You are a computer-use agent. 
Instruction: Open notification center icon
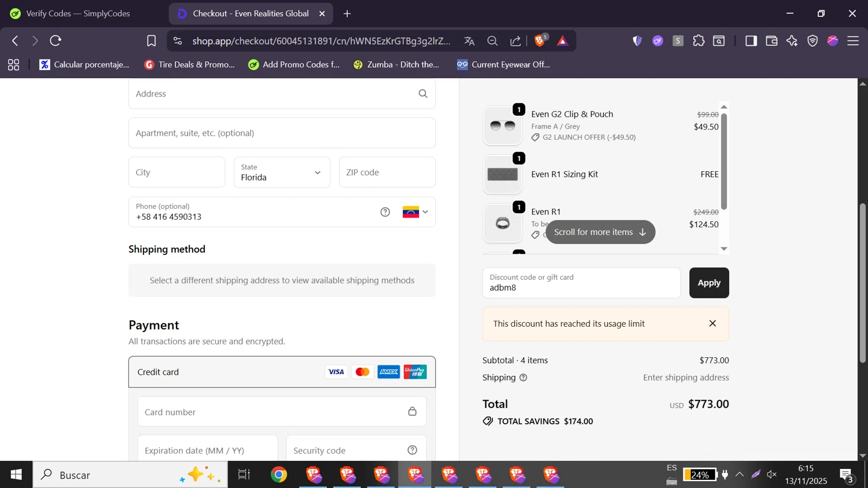847,475
